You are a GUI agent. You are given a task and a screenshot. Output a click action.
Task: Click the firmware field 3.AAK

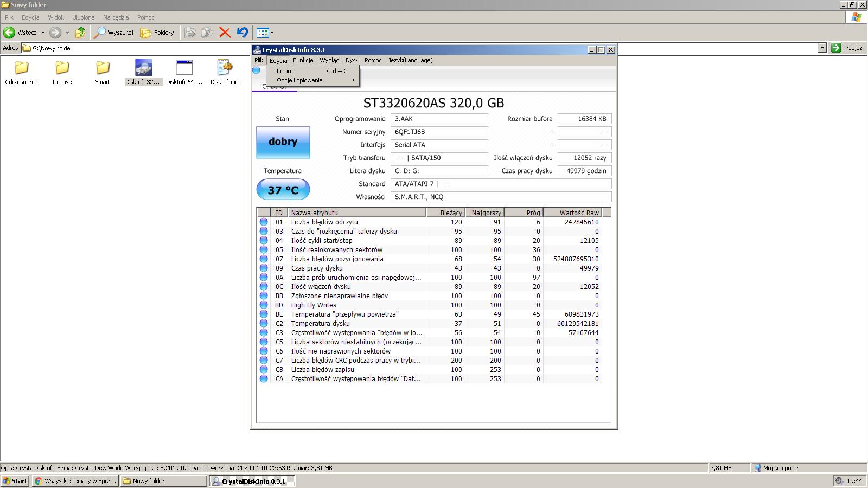point(439,119)
